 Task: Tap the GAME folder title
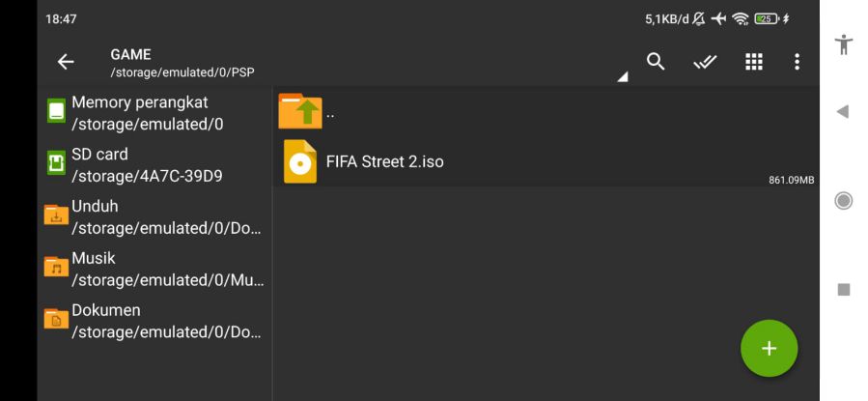[x=130, y=54]
